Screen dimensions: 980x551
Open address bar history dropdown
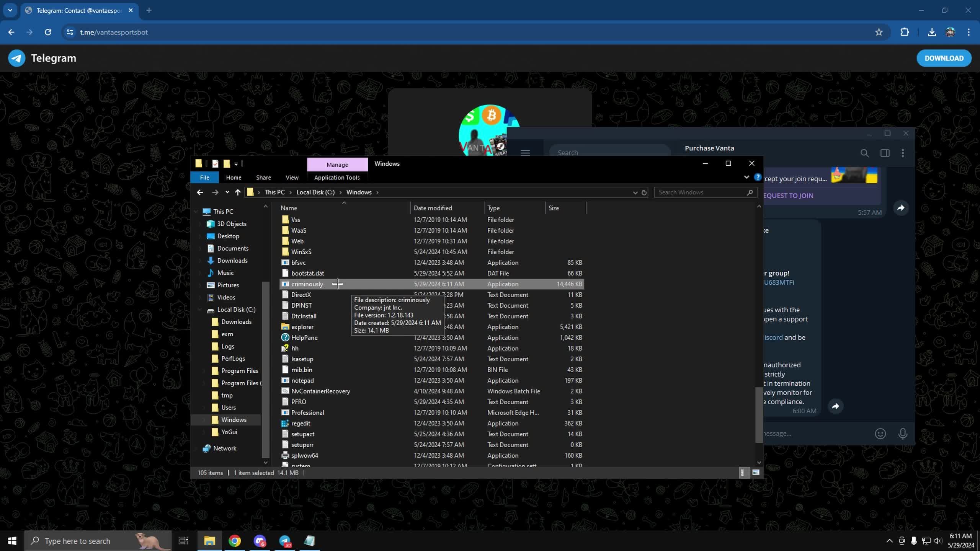tap(635, 192)
